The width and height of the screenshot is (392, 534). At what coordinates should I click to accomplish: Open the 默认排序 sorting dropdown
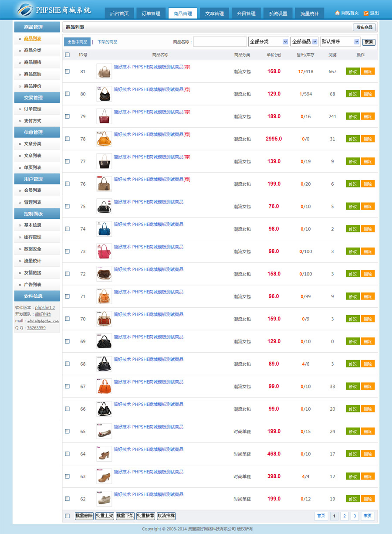click(x=340, y=42)
